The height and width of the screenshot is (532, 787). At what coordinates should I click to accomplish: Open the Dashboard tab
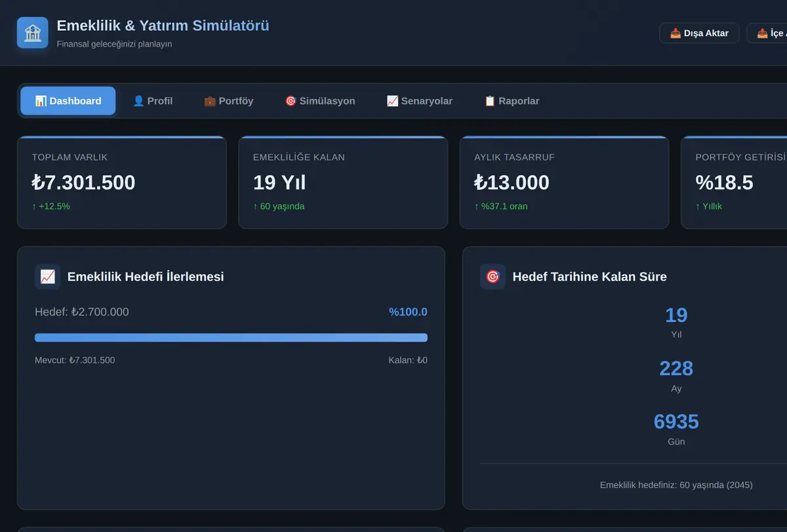click(x=68, y=101)
